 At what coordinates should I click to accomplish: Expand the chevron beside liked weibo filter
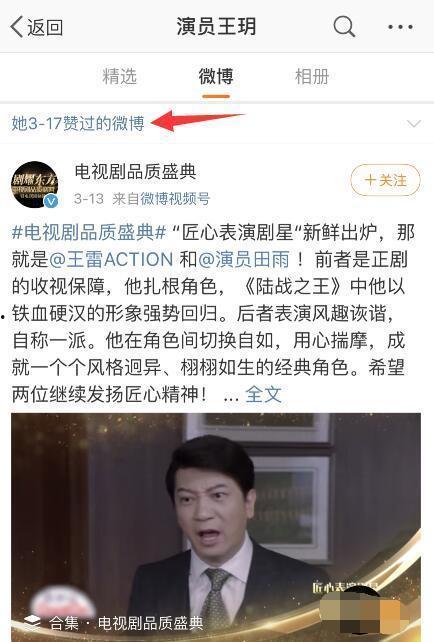coord(414,124)
